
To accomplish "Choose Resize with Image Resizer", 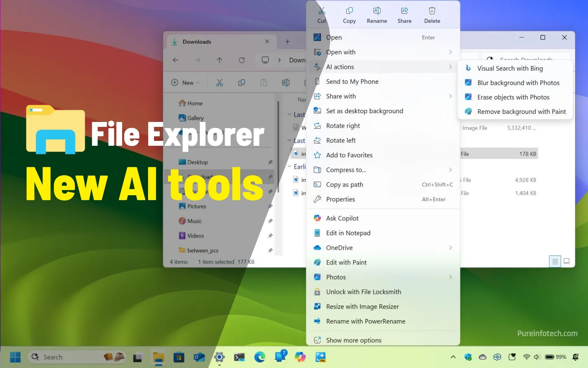I will (383, 307).
